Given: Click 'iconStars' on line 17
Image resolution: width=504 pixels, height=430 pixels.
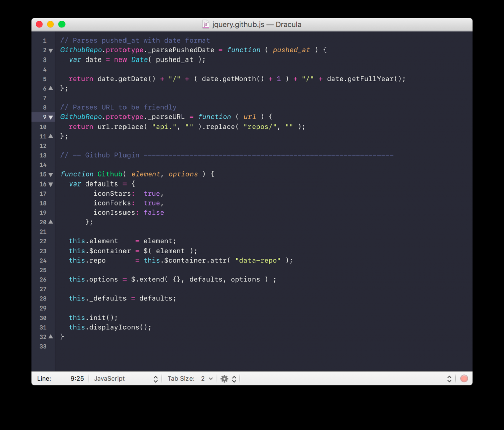Looking at the screenshot, I should pyautogui.click(x=112, y=194).
